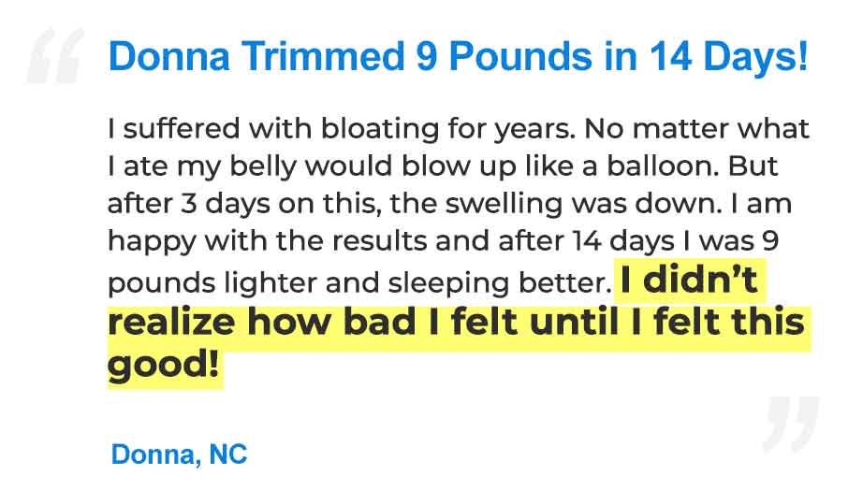
Task: Click the highlighted word "good!"
Action: click(164, 364)
